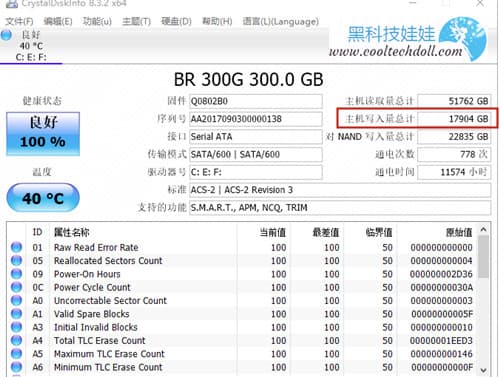
Task: Click the scroll up arrow of attribute list
Action: (483, 230)
